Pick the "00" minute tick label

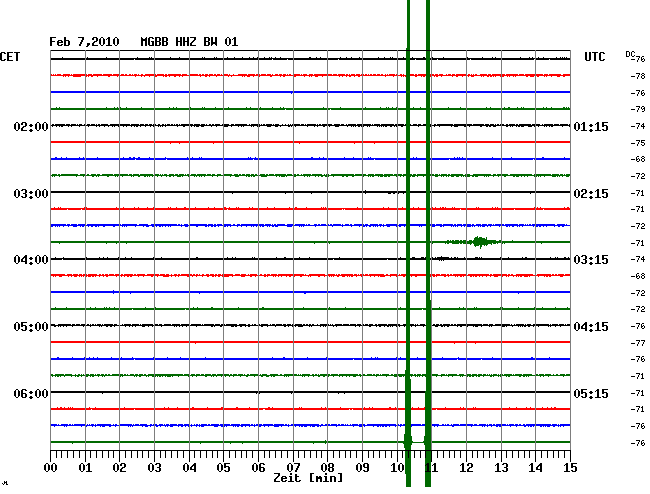click(x=50, y=467)
